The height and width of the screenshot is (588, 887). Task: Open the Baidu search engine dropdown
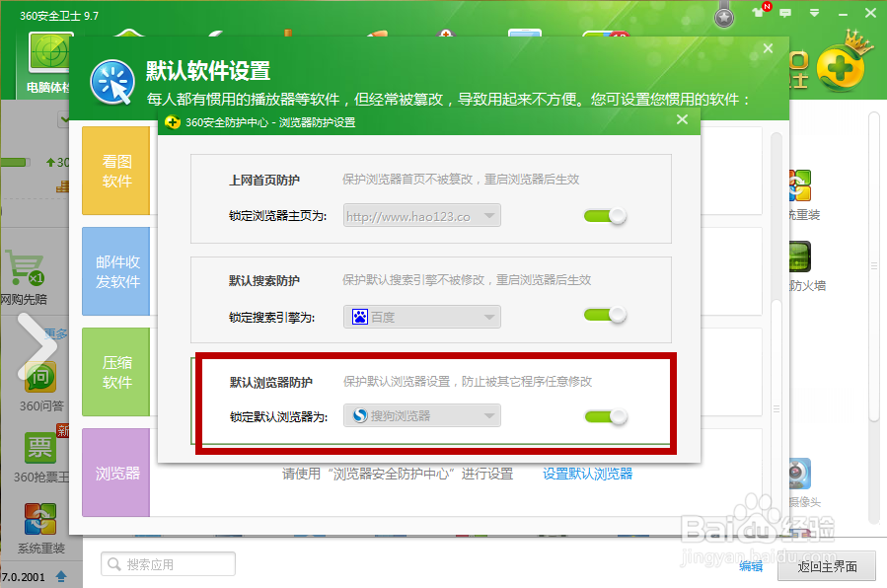422,317
